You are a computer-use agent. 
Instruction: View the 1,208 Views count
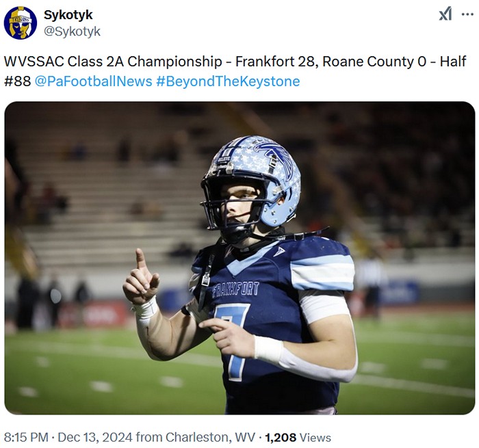pos(298,437)
